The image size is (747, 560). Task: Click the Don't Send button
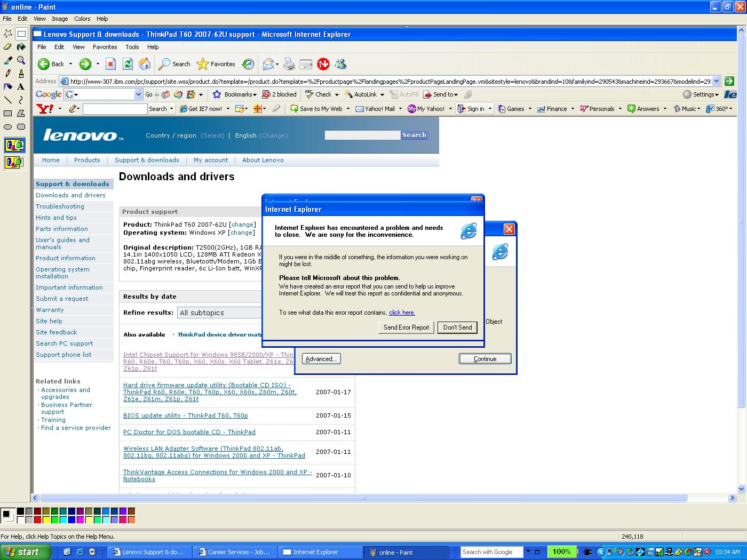click(x=457, y=327)
